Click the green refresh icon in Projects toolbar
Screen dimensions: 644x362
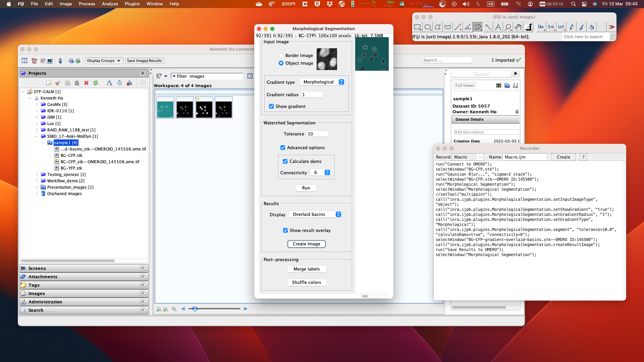tap(96, 83)
